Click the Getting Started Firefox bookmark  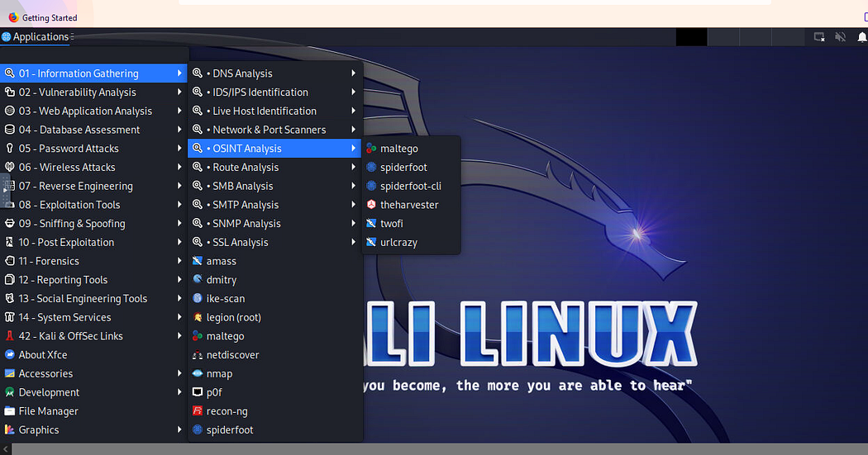pyautogui.click(x=43, y=17)
